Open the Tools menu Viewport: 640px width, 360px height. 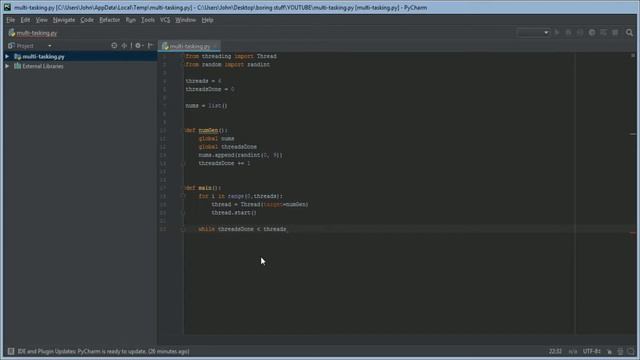pyautogui.click(x=148, y=20)
